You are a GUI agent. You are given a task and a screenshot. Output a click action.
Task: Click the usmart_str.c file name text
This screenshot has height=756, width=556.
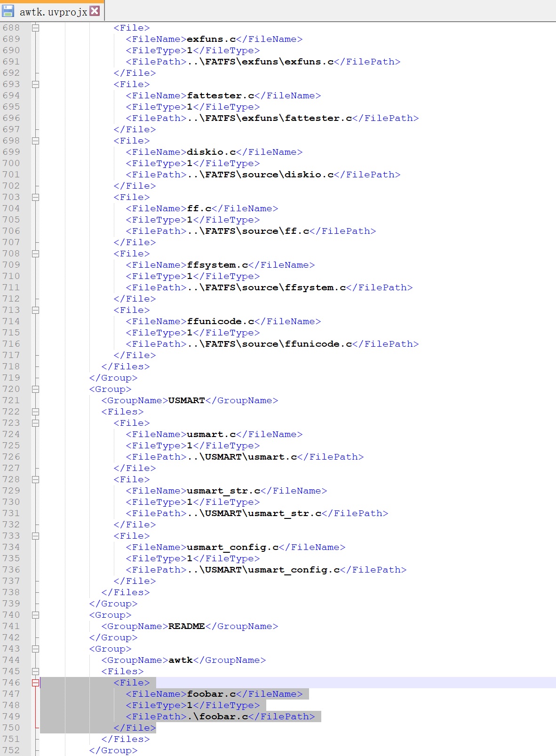[223, 491]
